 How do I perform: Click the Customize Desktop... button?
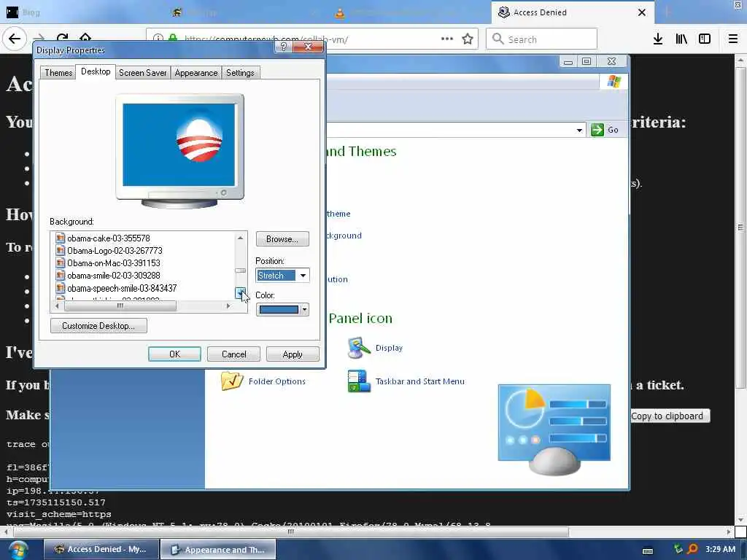pyautogui.click(x=98, y=326)
